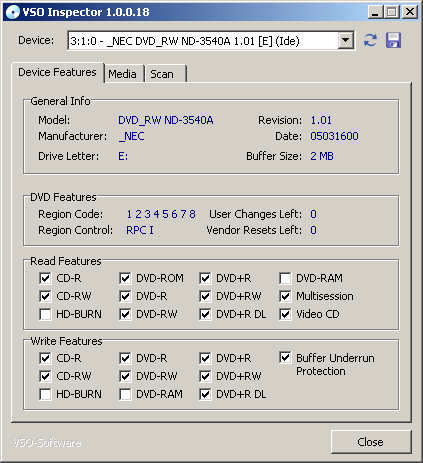Click the refresh devices icon
423x463 pixels.
370,40
